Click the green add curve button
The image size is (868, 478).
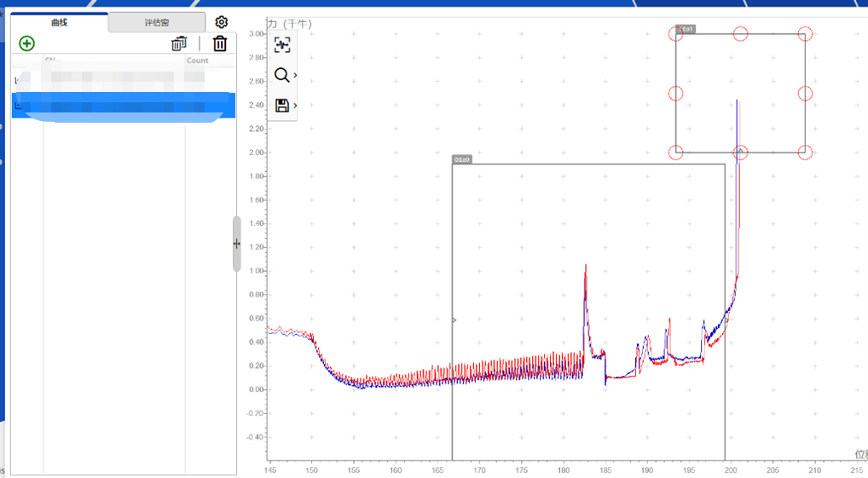pos(26,43)
